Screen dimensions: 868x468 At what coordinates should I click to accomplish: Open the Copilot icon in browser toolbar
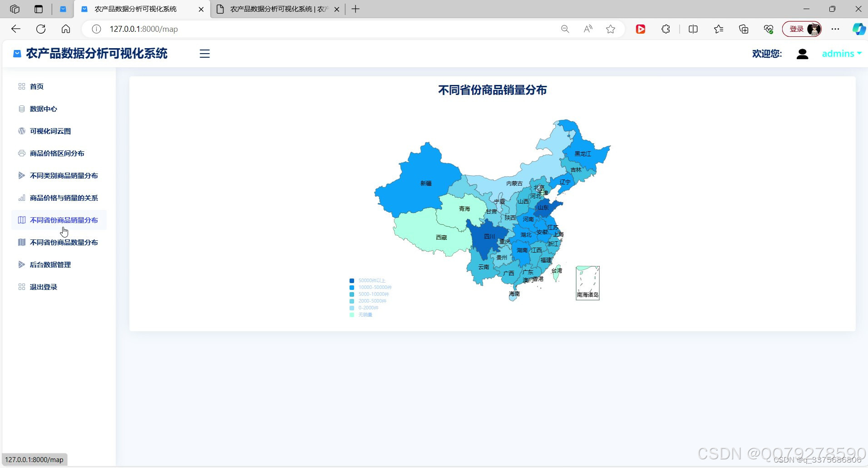coord(858,29)
